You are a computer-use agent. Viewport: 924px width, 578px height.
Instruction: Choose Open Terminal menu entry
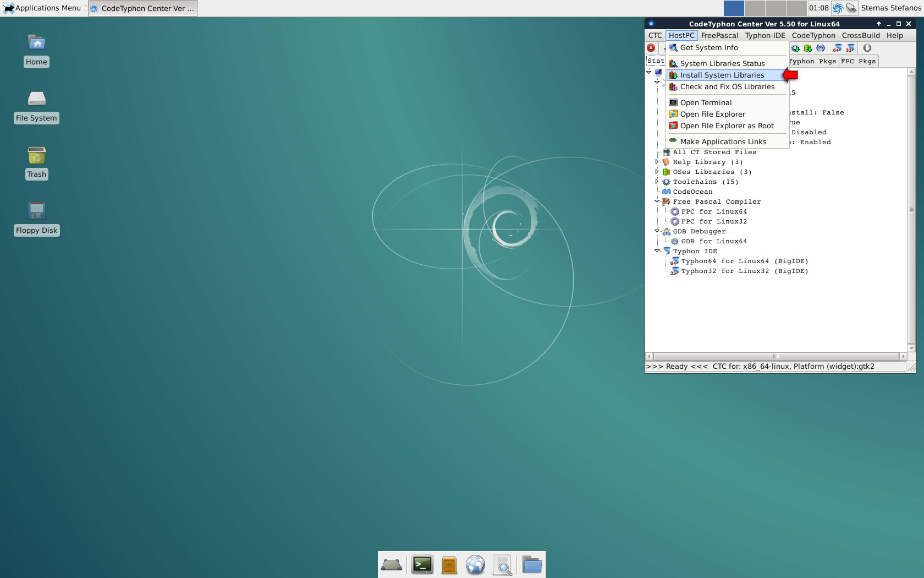tap(727, 102)
